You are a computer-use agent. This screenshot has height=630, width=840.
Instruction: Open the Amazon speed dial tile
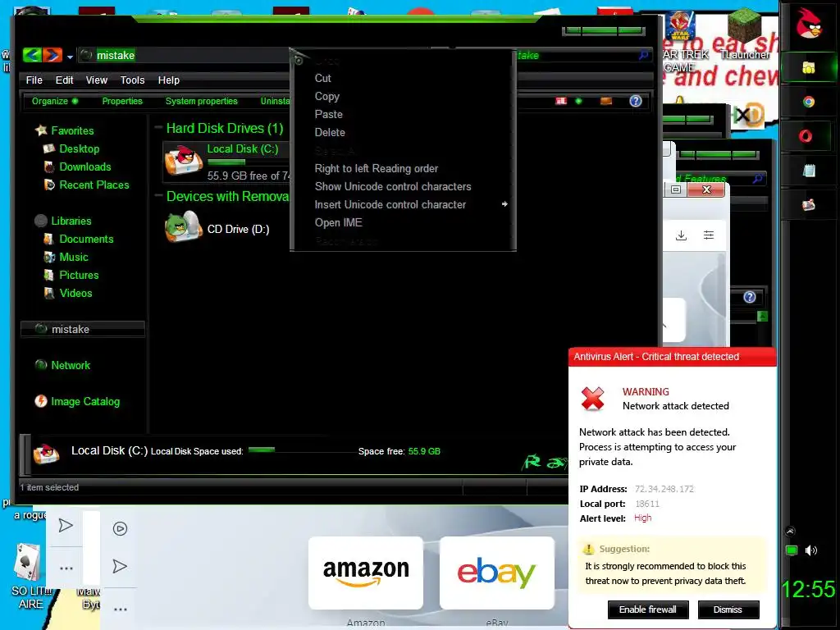[366, 573]
